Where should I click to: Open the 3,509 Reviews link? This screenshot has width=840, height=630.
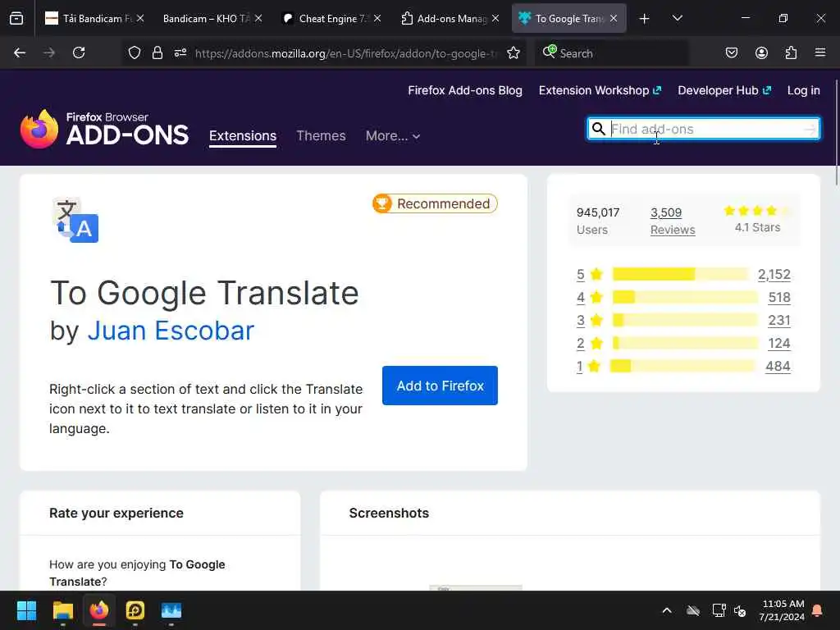[673, 221]
